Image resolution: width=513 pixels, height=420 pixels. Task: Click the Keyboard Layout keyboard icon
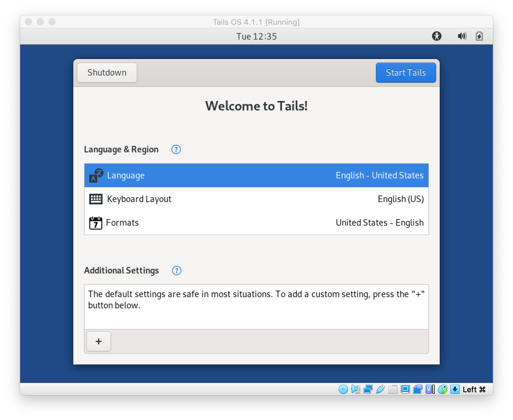click(96, 199)
